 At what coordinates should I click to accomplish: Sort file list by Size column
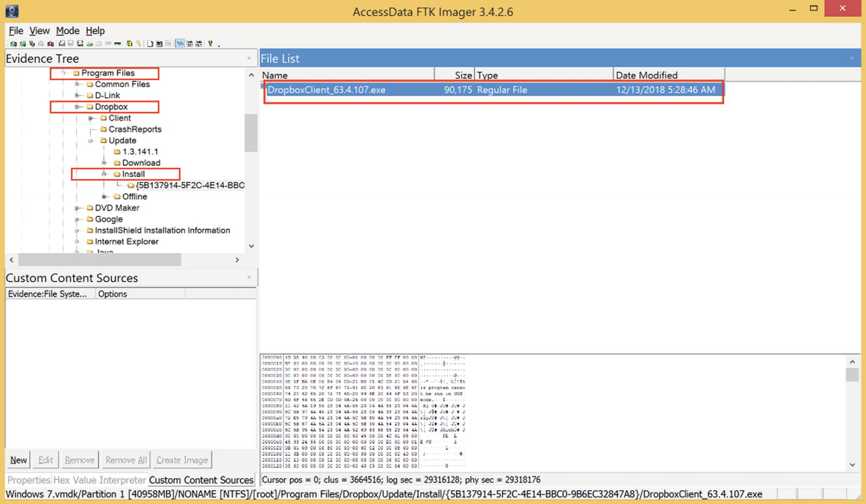point(454,75)
